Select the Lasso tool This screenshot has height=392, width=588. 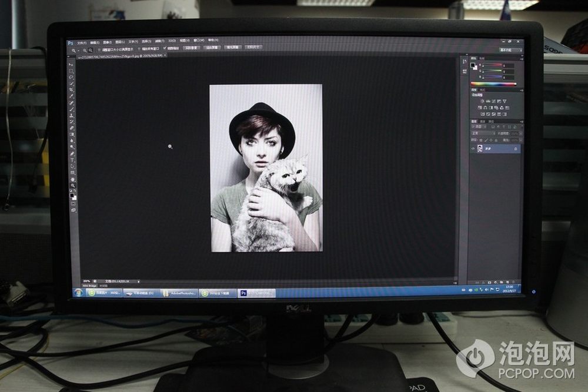point(72,77)
